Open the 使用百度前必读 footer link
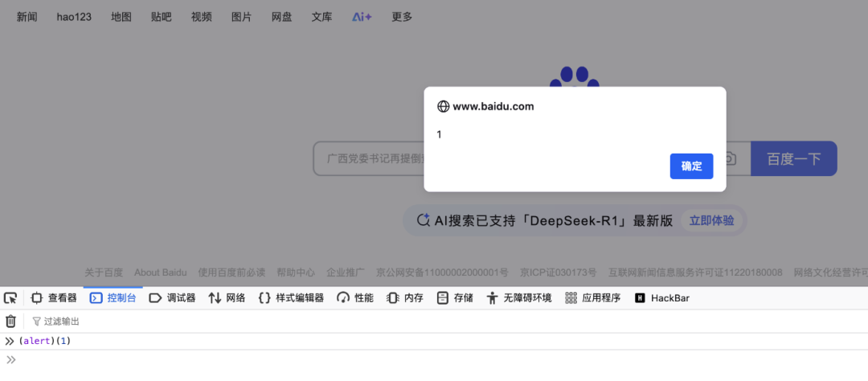 (232, 272)
